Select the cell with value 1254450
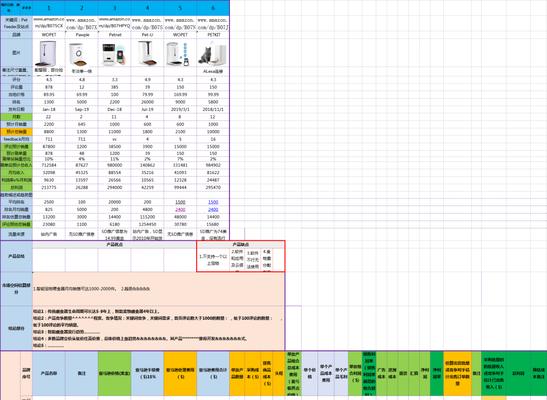 tap(147, 224)
